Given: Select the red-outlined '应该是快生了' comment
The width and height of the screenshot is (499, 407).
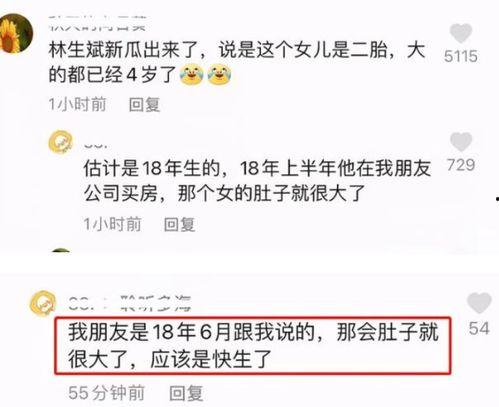Looking at the screenshot, I should [253, 346].
